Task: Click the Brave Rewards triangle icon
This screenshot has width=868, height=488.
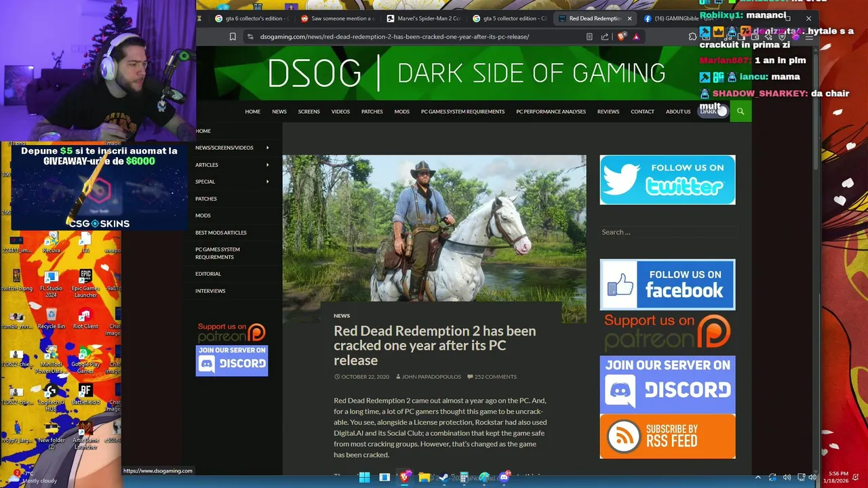Action: (x=636, y=37)
